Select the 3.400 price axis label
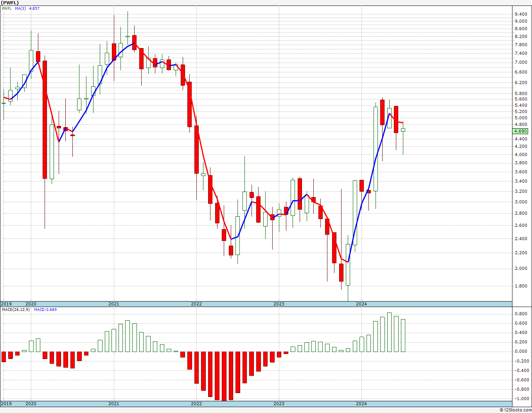Viewport: 532px width, 413px height. [x=521, y=181]
